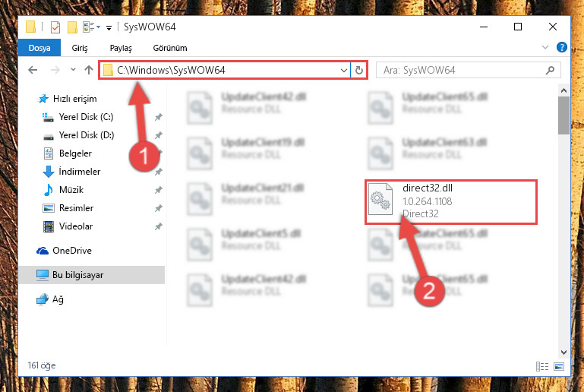
Task: Refresh the SysWOW64 folder view
Action: pos(359,70)
